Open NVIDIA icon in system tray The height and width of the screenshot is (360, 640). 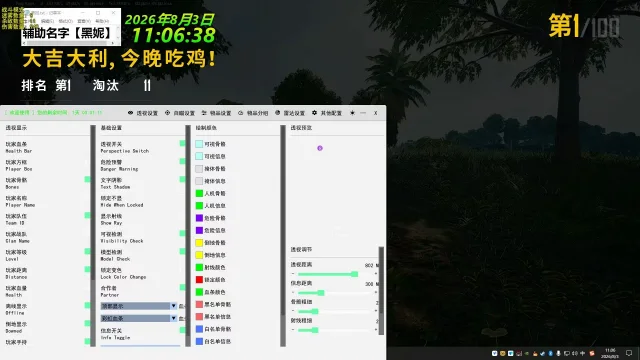point(527,353)
